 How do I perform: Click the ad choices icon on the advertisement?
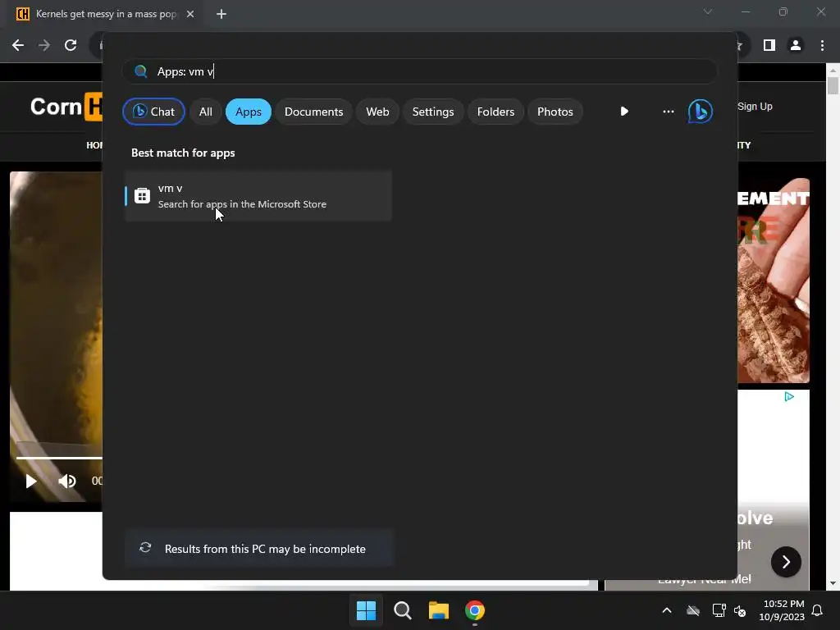789,396
